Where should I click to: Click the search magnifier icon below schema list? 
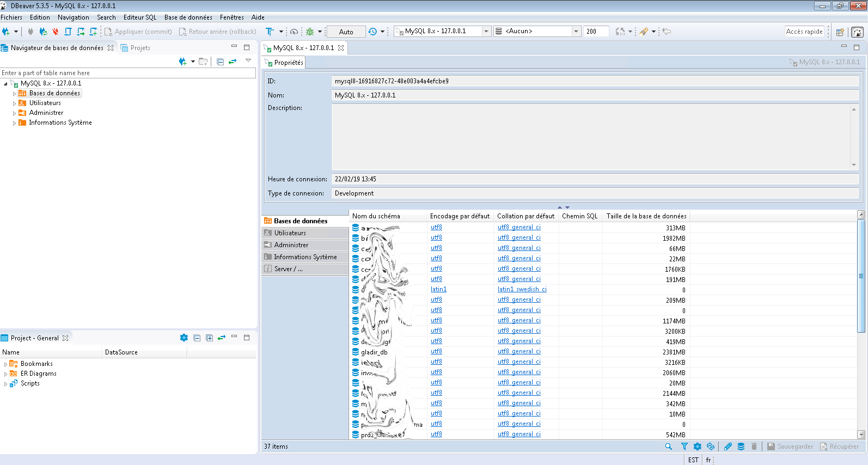tap(668, 446)
